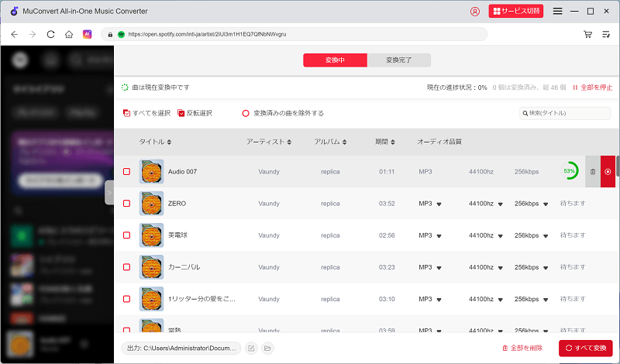Focus the 検索(タイトル) search field
Screen dimensions: 620x364
coord(565,113)
